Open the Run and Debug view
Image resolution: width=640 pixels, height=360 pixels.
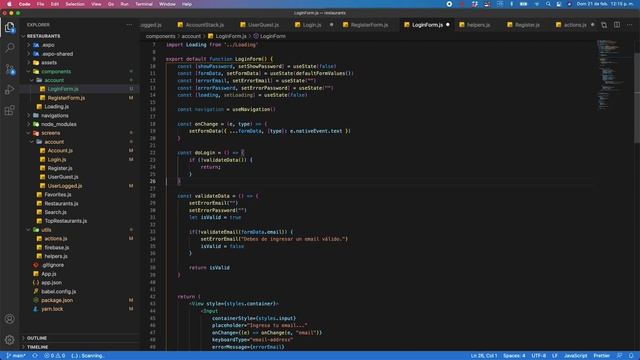pos(9,89)
